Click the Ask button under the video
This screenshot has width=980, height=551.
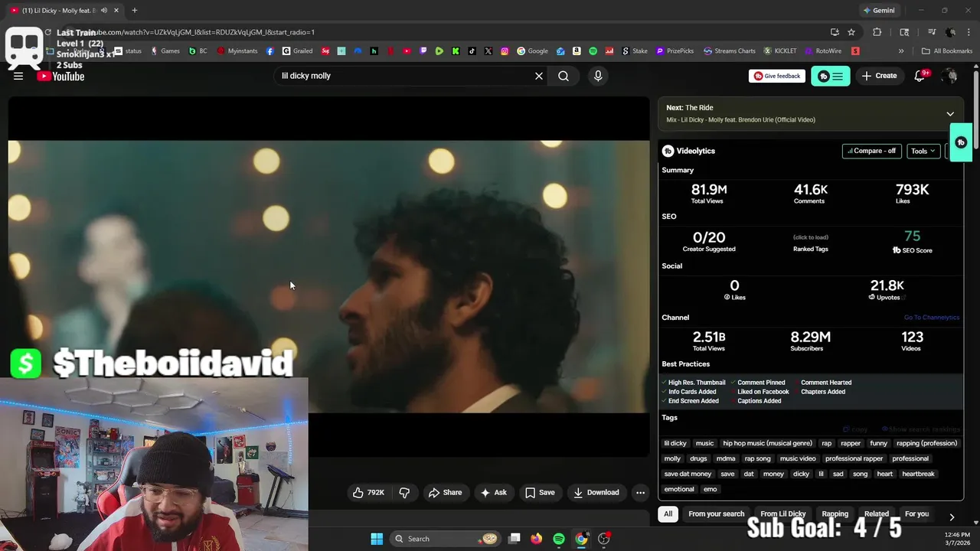(493, 493)
